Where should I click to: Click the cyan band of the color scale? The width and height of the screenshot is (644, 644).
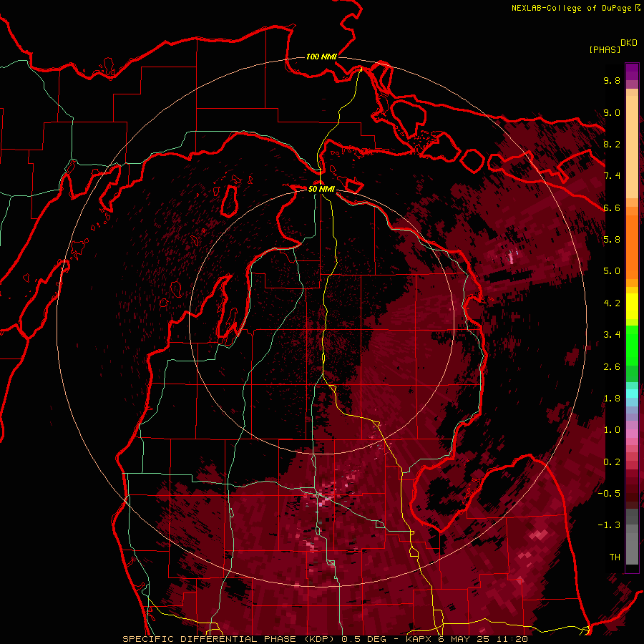point(632,394)
